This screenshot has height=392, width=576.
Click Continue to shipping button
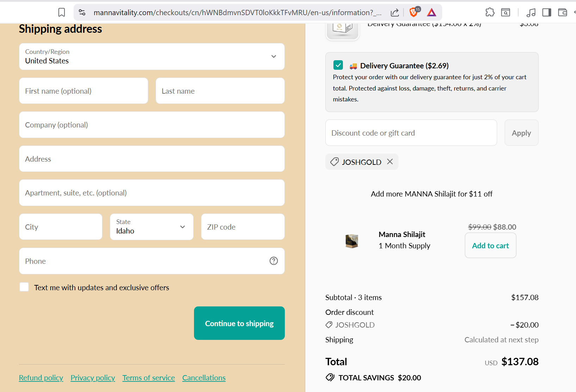pos(239,323)
